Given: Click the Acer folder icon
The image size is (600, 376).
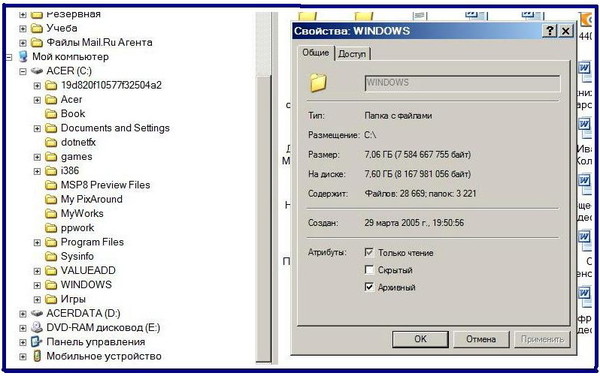Looking at the screenshot, I should (51, 99).
